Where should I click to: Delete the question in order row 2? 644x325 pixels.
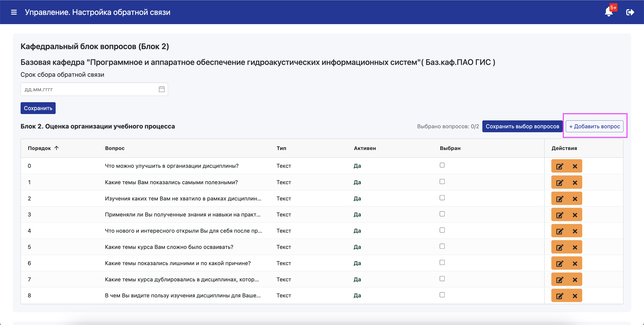pyautogui.click(x=575, y=199)
